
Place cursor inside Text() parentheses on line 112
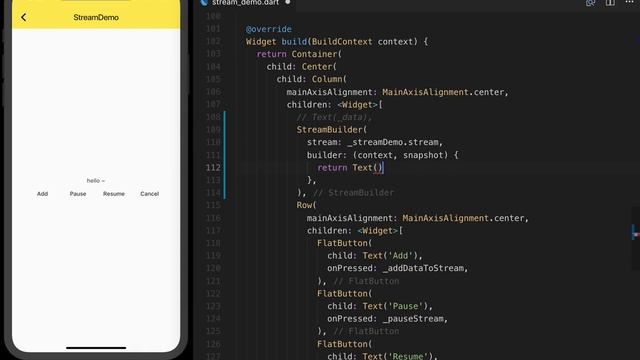[378, 168]
